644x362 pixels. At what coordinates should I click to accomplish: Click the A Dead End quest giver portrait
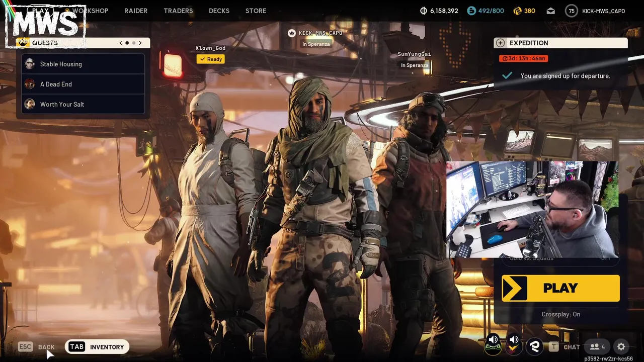pyautogui.click(x=30, y=84)
